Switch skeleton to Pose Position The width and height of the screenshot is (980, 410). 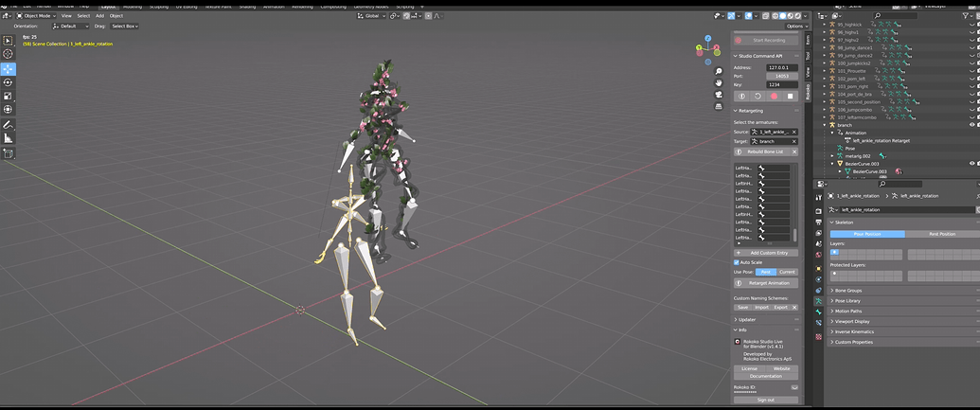point(867,234)
